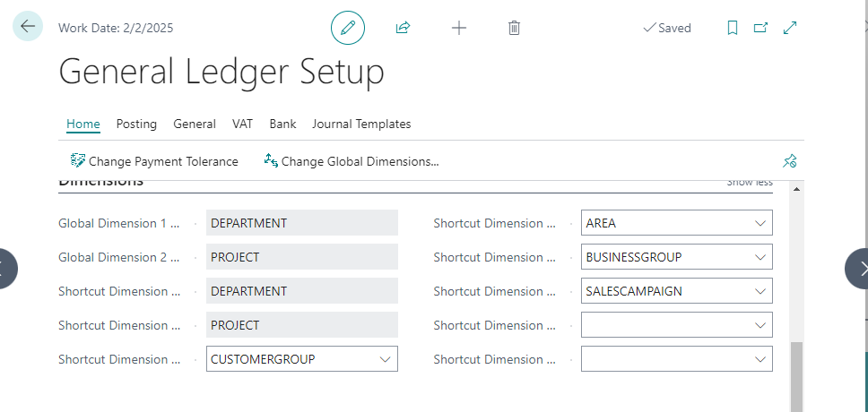Click the plus New icon
The height and width of the screenshot is (412, 868).
click(x=459, y=28)
